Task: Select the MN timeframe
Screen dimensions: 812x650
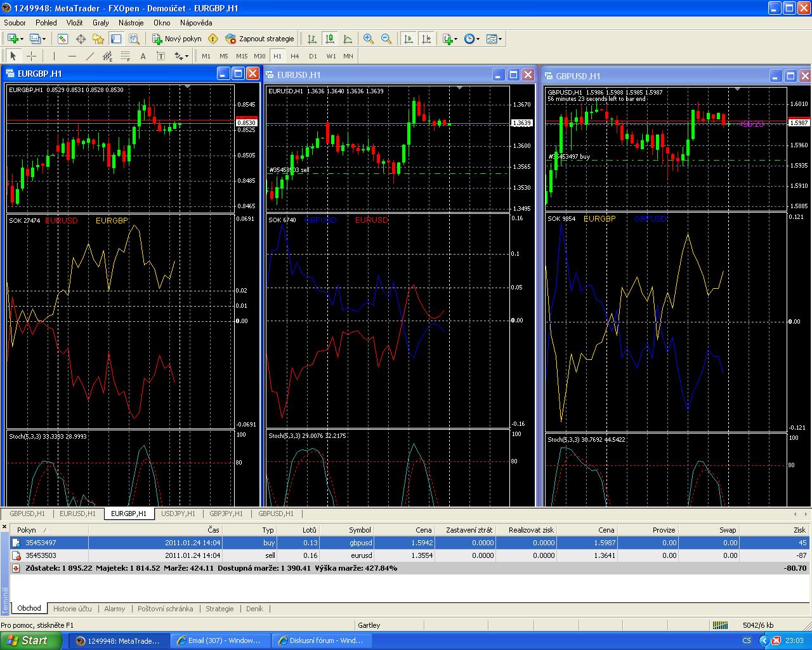Action: coord(348,56)
